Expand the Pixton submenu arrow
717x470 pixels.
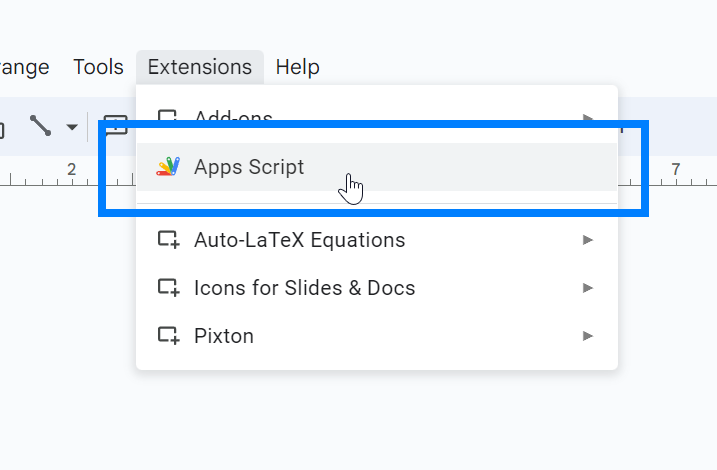588,336
